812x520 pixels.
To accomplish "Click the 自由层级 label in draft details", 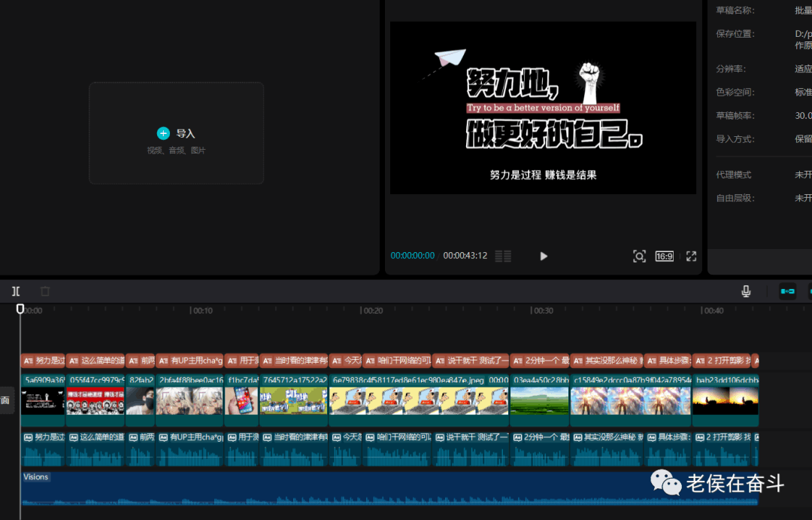I will 735,197.
